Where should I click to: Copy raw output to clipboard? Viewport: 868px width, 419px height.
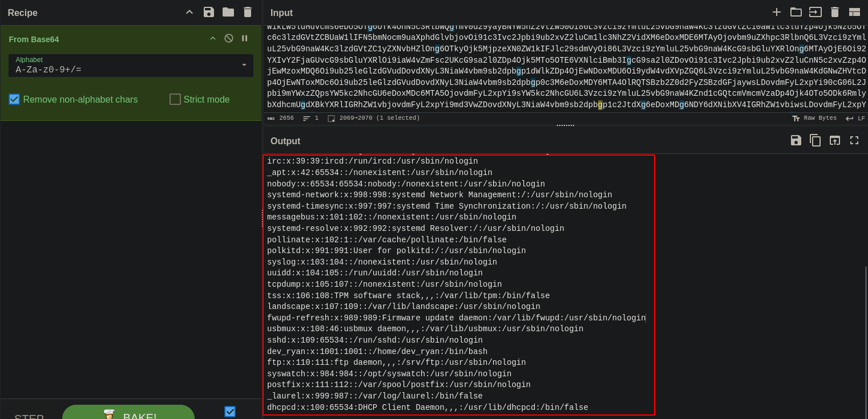click(815, 140)
